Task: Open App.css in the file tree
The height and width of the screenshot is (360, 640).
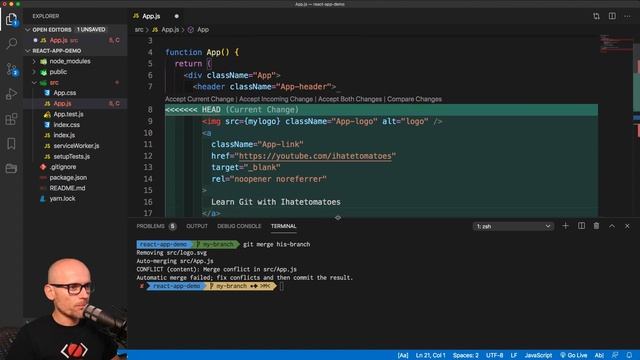Action: [64, 93]
